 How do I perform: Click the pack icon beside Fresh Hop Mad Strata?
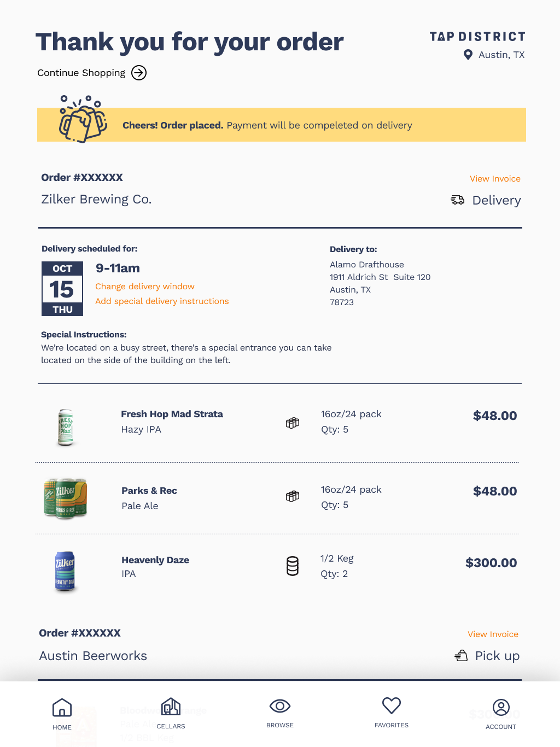point(293,423)
